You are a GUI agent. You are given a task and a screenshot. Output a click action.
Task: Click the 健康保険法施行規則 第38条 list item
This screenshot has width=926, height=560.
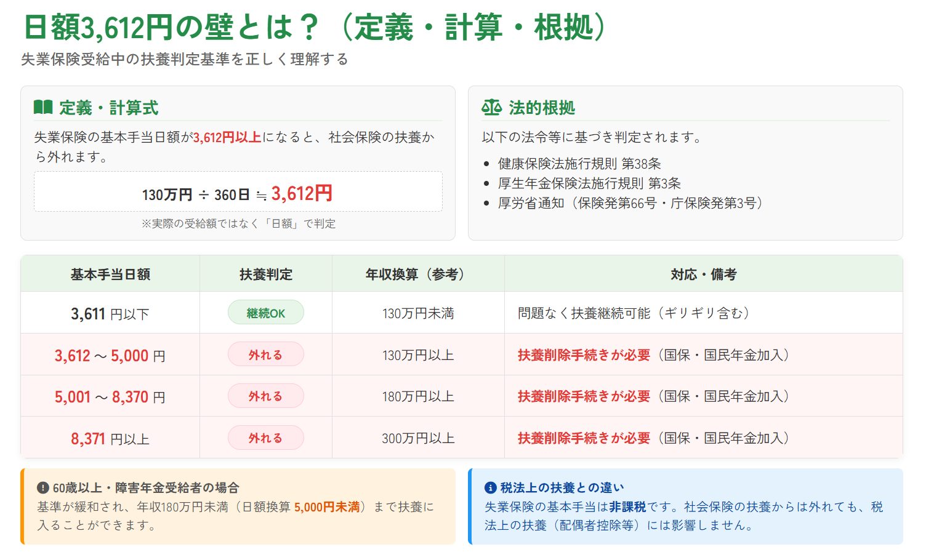coord(579,164)
